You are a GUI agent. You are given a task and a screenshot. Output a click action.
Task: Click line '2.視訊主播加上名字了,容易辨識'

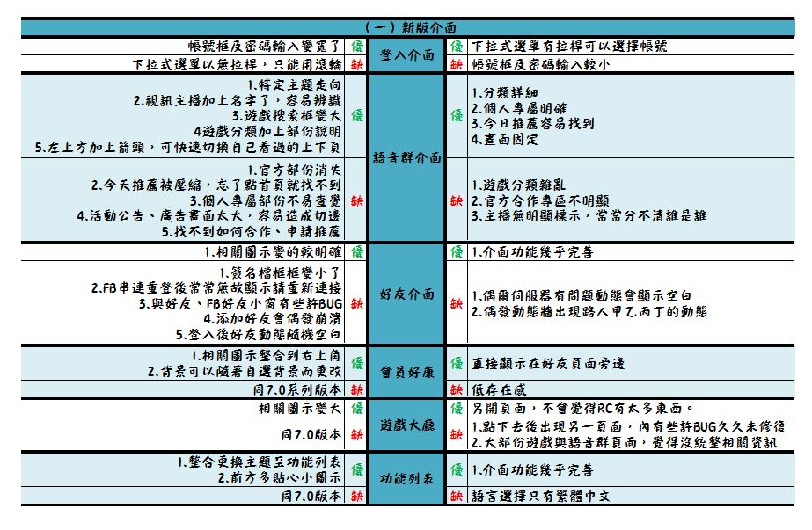(238, 100)
